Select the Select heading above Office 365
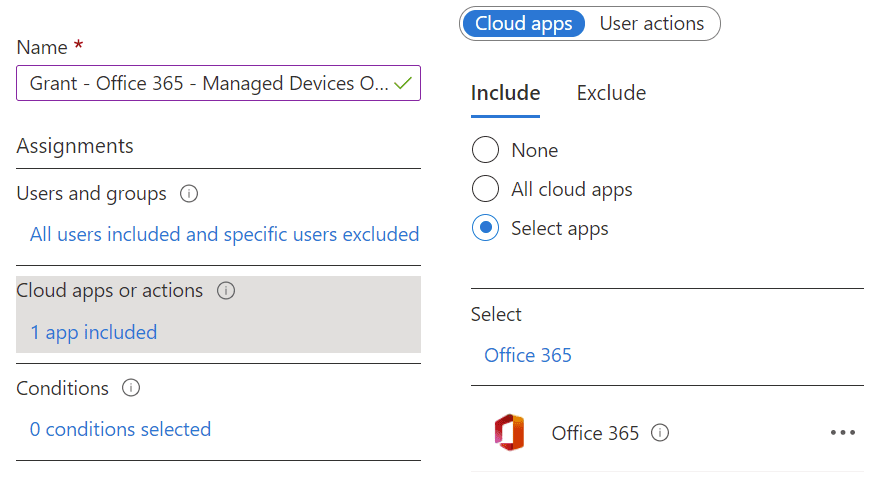Viewport: 889px width, 488px height. tap(496, 314)
